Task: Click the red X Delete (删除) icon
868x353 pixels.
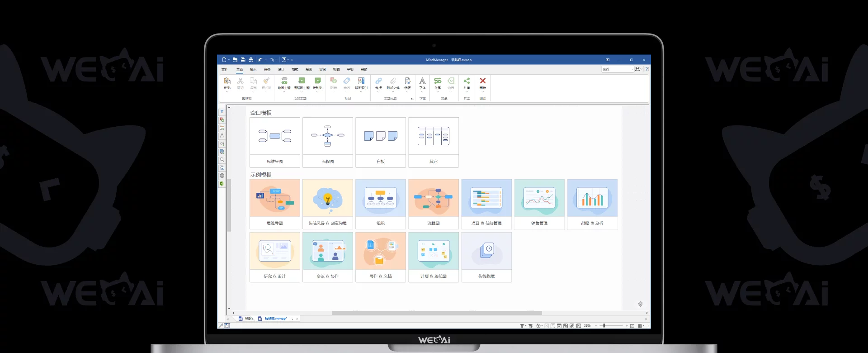Action: click(x=483, y=81)
